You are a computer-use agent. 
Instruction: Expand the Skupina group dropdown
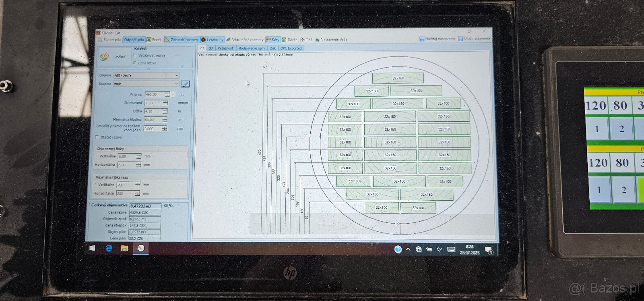(176, 84)
